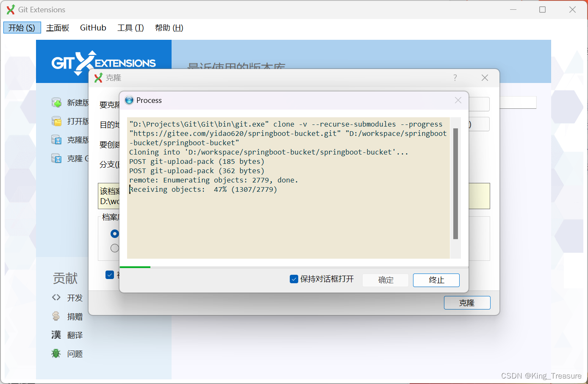This screenshot has width=588, height=384.
Task: Select the first radio button under 档案
Action: tap(115, 234)
